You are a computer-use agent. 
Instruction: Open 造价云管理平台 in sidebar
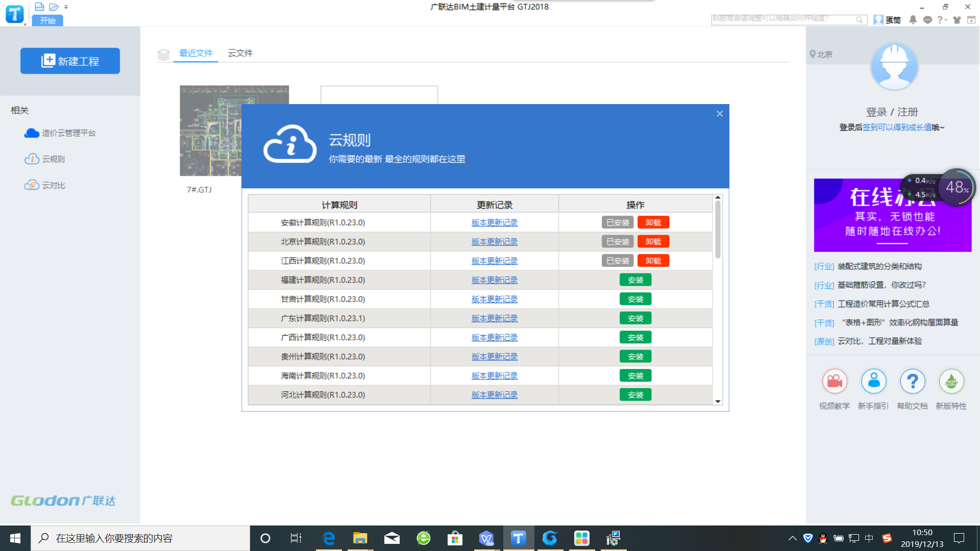point(60,133)
